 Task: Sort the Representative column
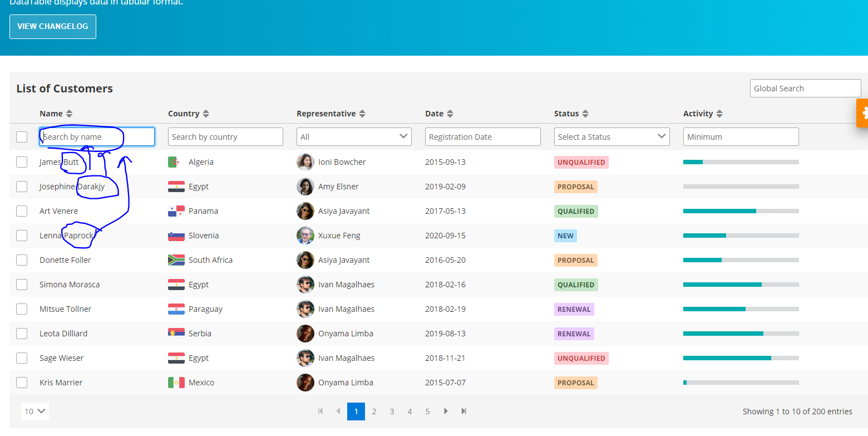362,113
